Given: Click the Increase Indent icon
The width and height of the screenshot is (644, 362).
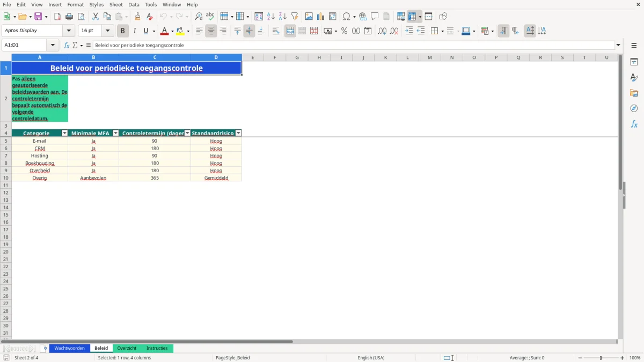Looking at the screenshot, I should (x=409, y=31).
